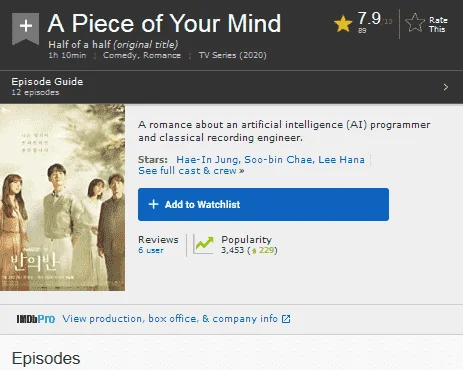Image resolution: width=463 pixels, height=370 pixels.
Task: Open the Episode Guide 12 episodes row
Action: [231, 87]
